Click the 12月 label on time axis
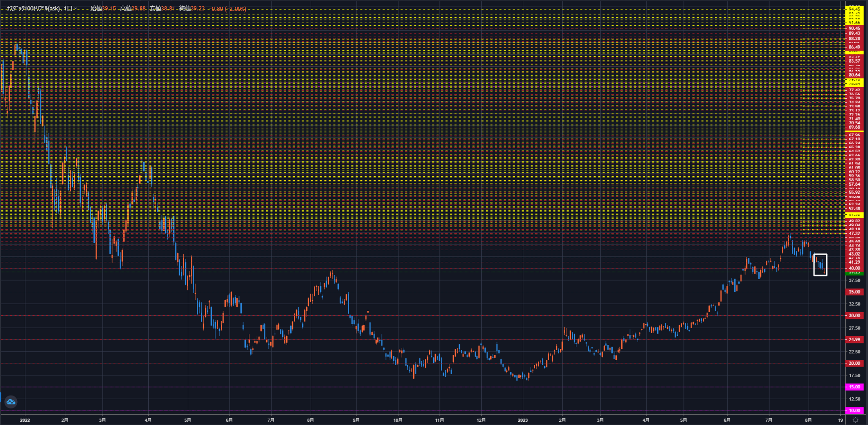The width and height of the screenshot is (868, 425). pos(481,420)
